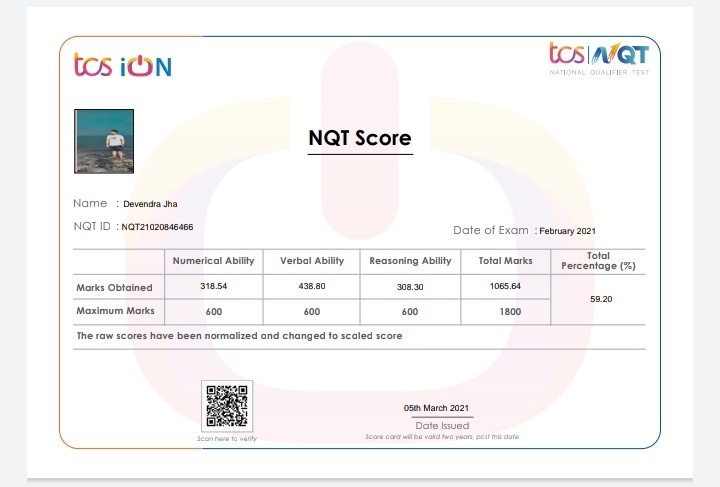This screenshot has height=487, width=720.
Task: Click the Total Percentage (%) header
Action: pos(598,261)
